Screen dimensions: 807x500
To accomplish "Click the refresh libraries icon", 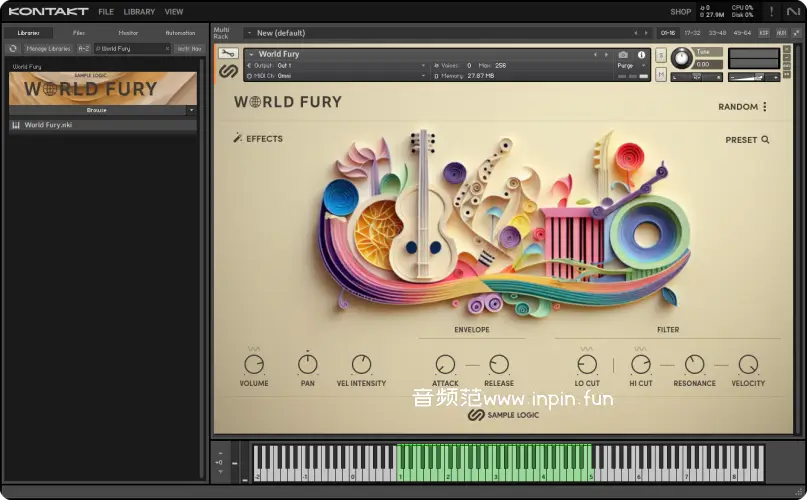I will [x=13, y=48].
